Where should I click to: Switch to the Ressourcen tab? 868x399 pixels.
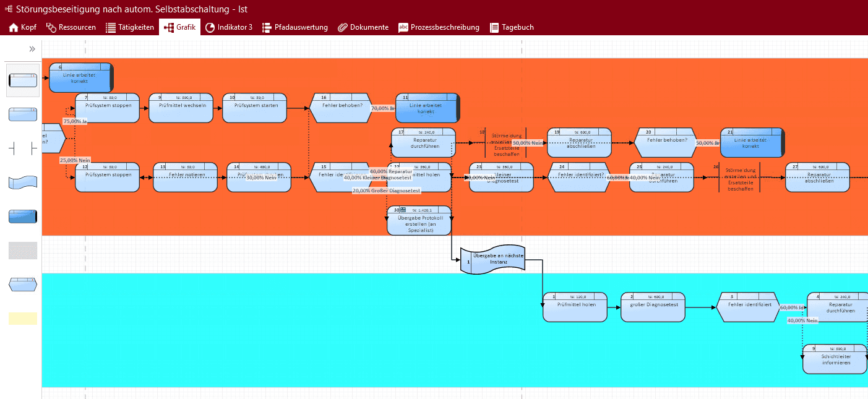pyautogui.click(x=71, y=27)
